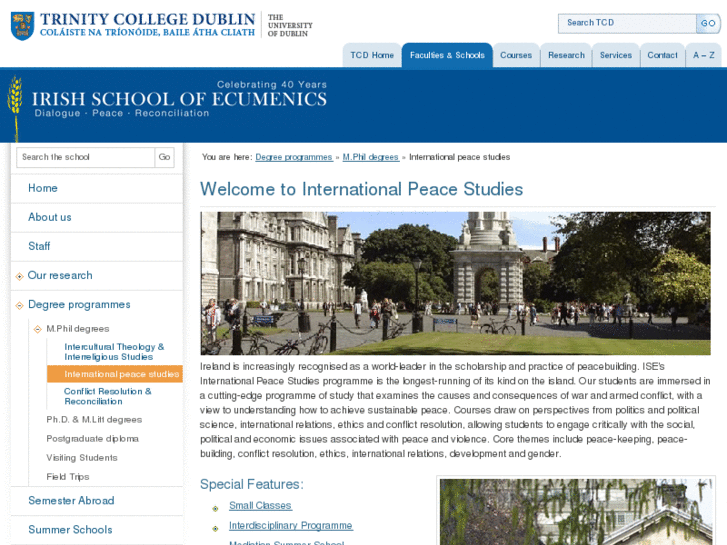Click the building photo beside Special Features

pos(576,512)
